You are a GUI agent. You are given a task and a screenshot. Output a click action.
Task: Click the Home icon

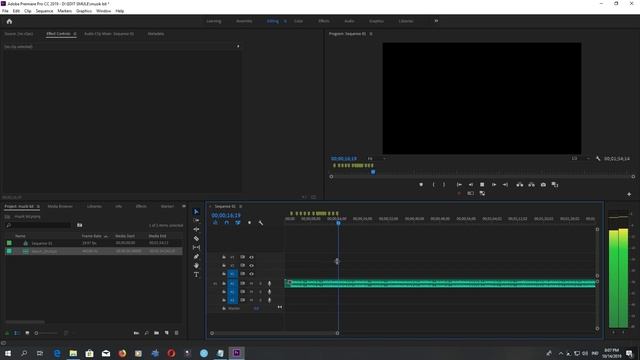[x=9, y=21]
